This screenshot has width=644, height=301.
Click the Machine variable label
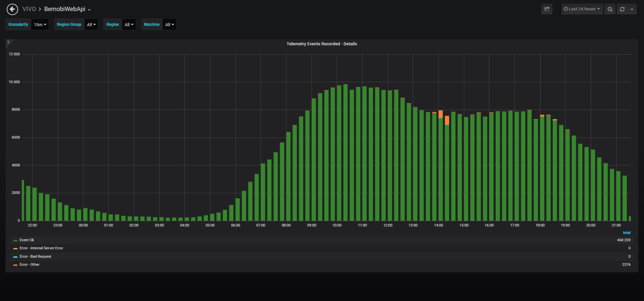tap(152, 24)
